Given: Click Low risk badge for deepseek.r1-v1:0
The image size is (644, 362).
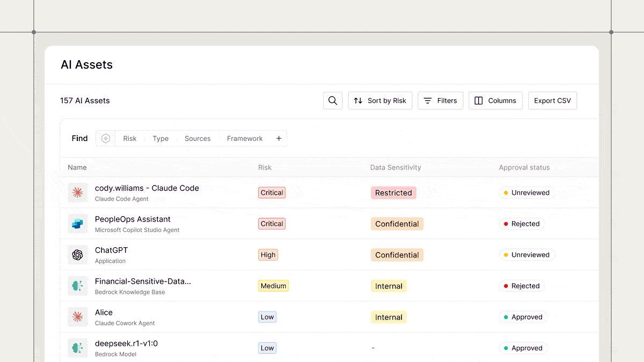Looking at the screenshot, I should 267,348.
